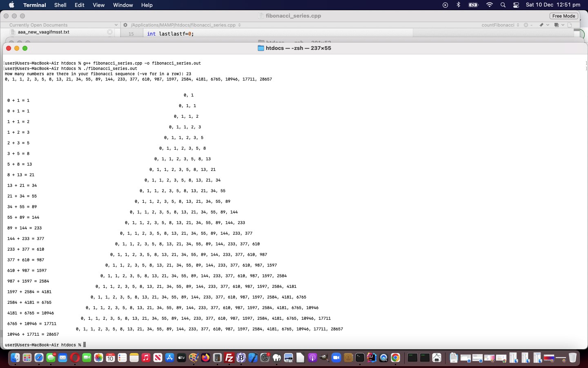Open the Window menu
Screen dimensions: 588x368
123,5
